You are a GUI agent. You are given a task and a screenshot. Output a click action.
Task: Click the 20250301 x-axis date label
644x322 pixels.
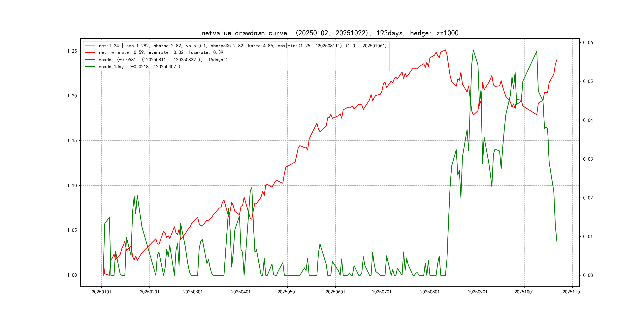click(193, 292)
